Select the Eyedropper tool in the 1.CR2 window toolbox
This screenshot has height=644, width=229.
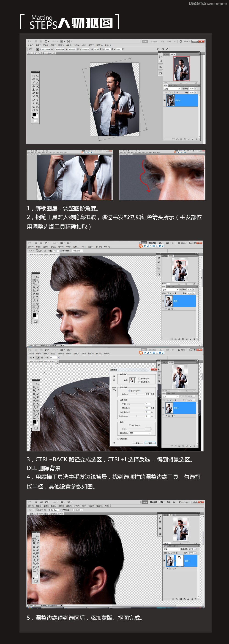point(38,83)
